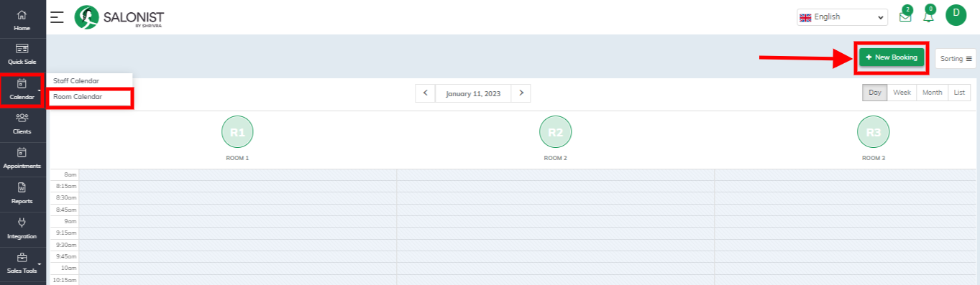
Task: Go to next day arrow
Action: pos(521,93)
